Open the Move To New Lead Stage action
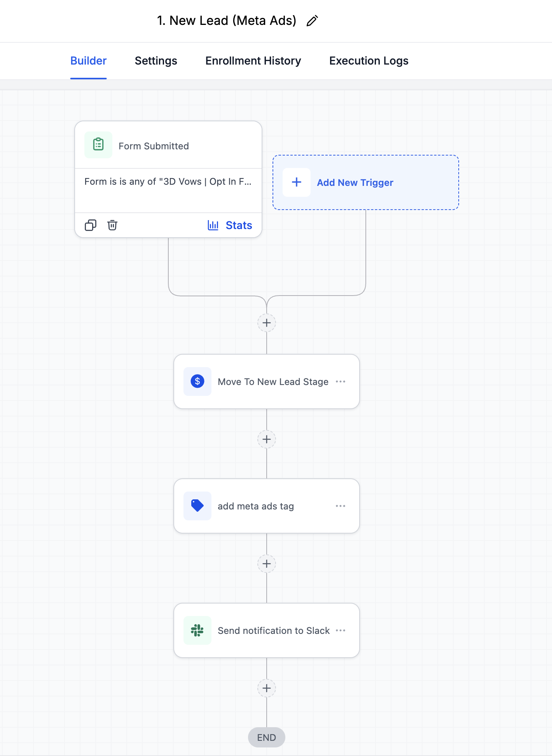Viewport: 552px width, 756px height. click(267, 381)
